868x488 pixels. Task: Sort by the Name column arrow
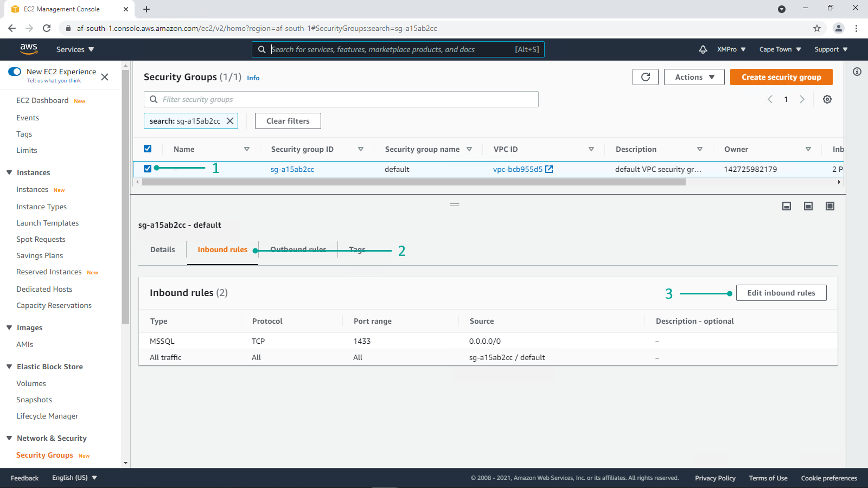(x=247, y=149)
